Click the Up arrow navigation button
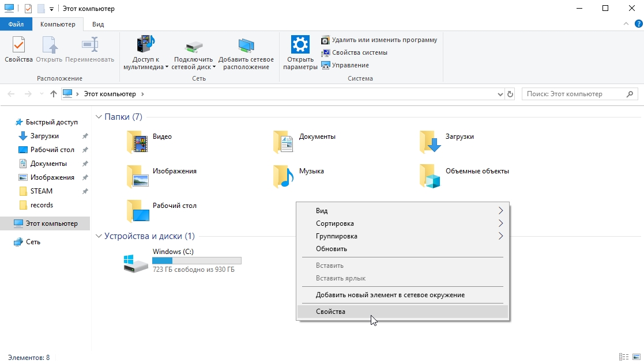Screen dimensions: 644x364 coord(54,94)
